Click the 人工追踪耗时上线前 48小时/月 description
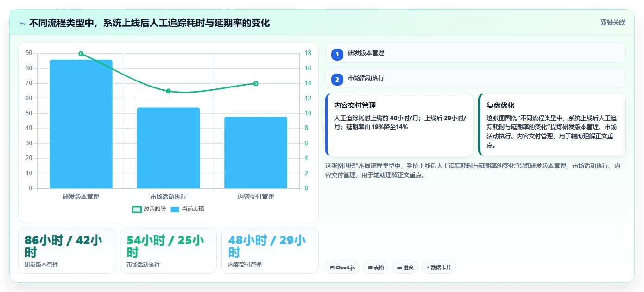This screenshot has height=292, width=644. [x=400, y=123]
